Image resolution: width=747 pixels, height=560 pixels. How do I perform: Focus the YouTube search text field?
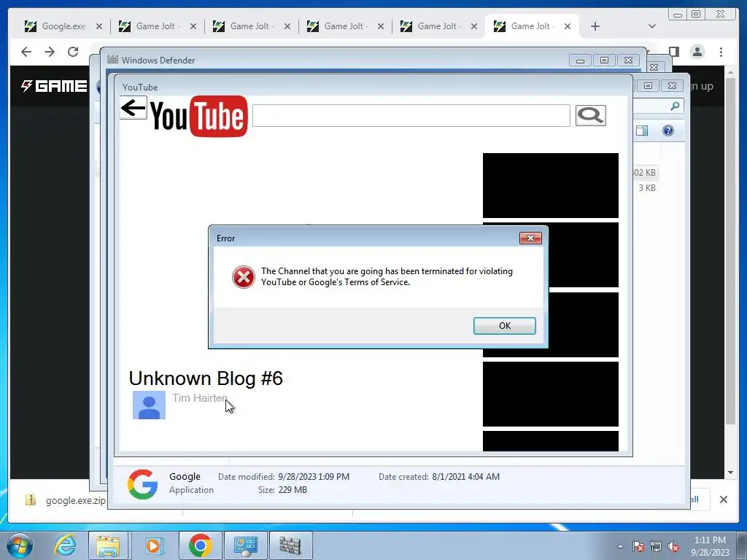pos(411,116)
